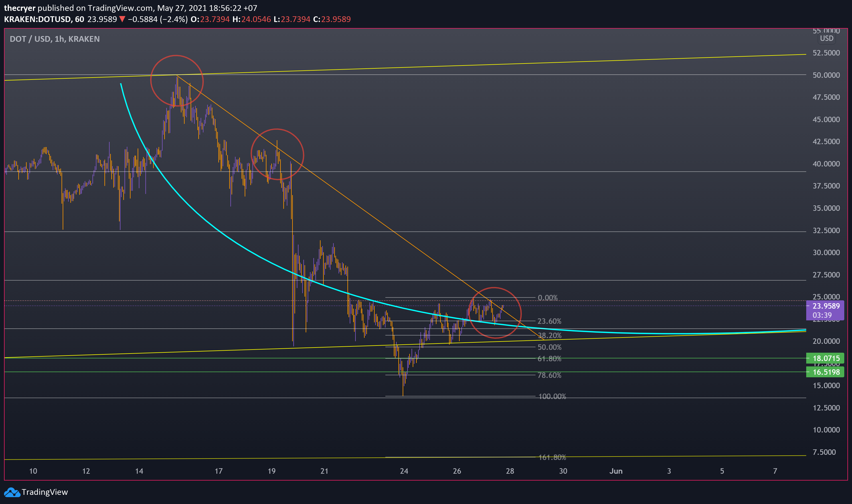Click the 161.80% Fibonacci level label
This screenshot has height=504, width=852.
pos(552,457)
